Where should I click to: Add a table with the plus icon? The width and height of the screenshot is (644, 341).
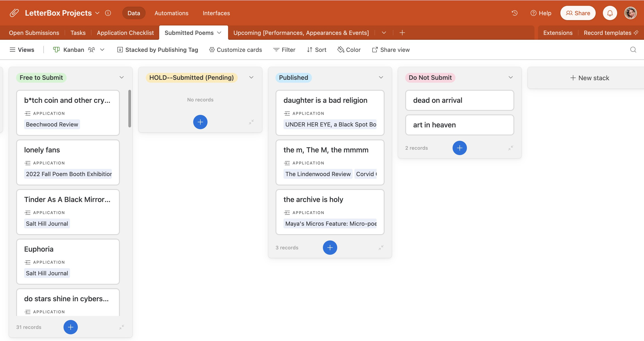point(402,33)
